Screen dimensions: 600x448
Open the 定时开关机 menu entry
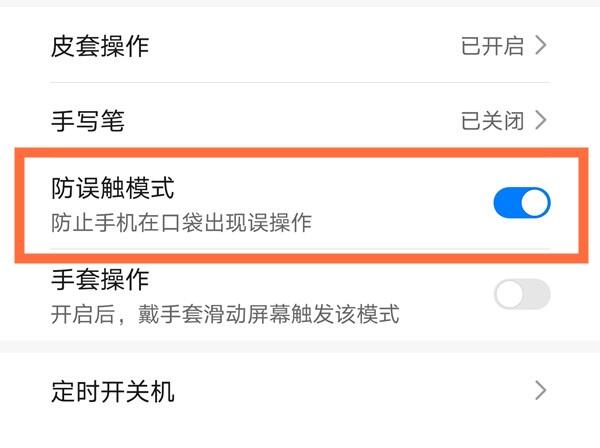tap(113, 390)
